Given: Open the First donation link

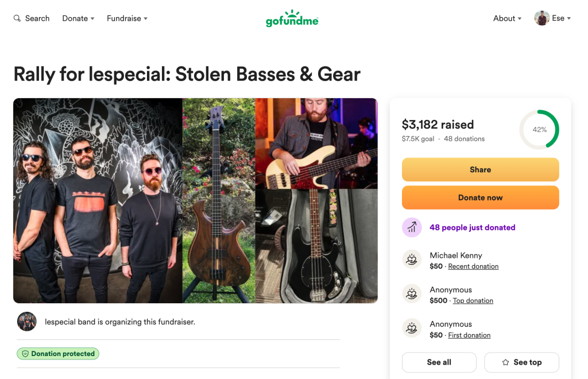Looking at the screenshot, I should (x=469, y=335).
